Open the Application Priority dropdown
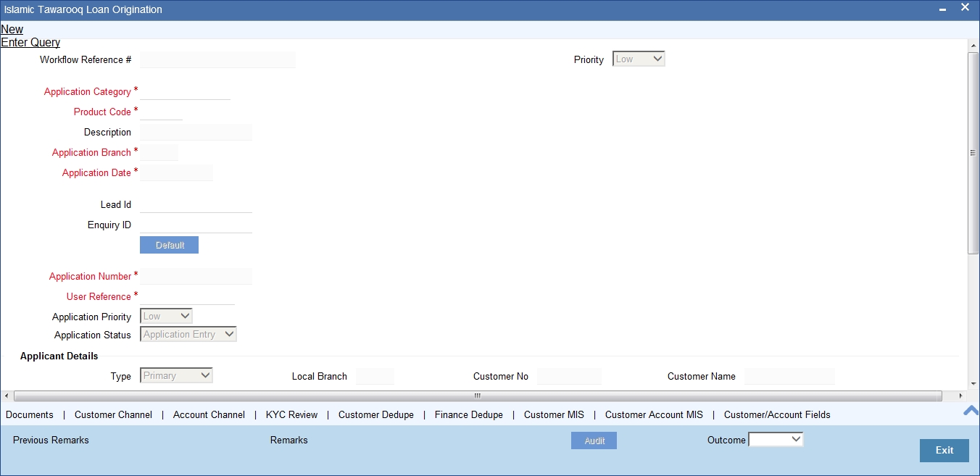This screenshot has width=980, height=476. coord(166,316)
